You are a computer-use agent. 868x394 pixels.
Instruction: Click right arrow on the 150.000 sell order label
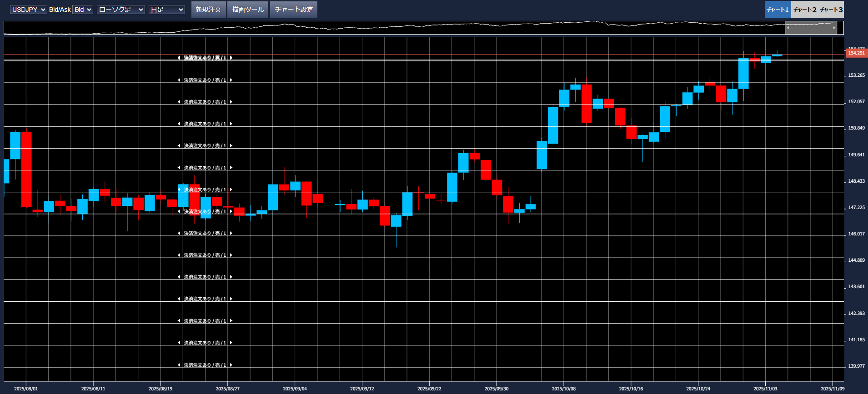231,146
